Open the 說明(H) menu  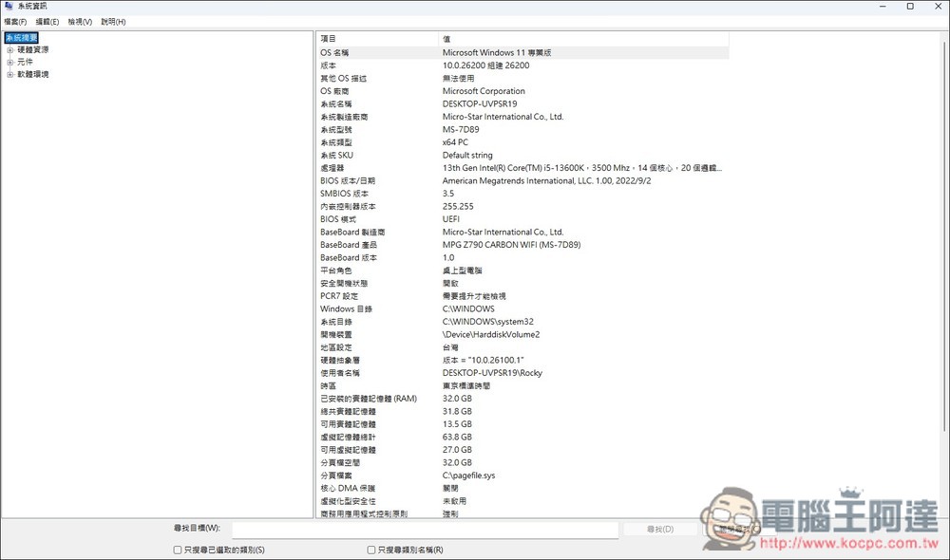point(113,22)
